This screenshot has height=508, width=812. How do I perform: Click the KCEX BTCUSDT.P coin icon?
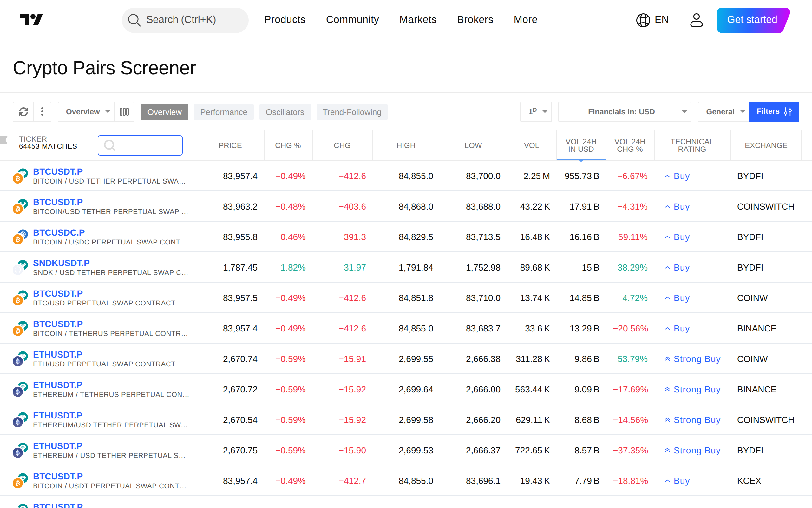click(20, 481)
